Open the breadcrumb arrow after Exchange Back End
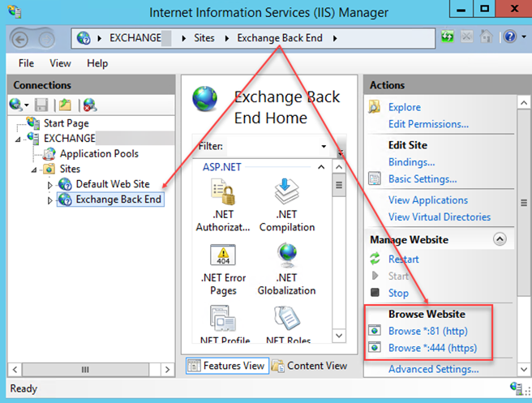This screenshot has height=403, width=532. (x=335, y=38)
